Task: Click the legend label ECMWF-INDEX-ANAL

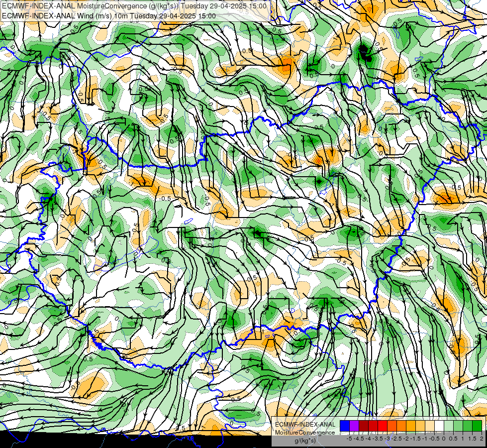Action: pyautogui.click(x=305, y=425)
